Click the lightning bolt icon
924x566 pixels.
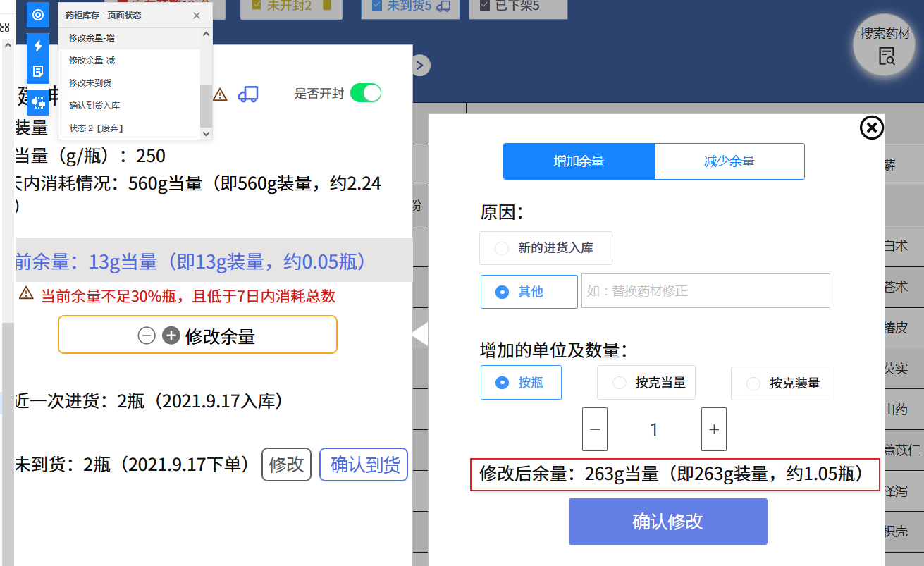tap(38, 46)
